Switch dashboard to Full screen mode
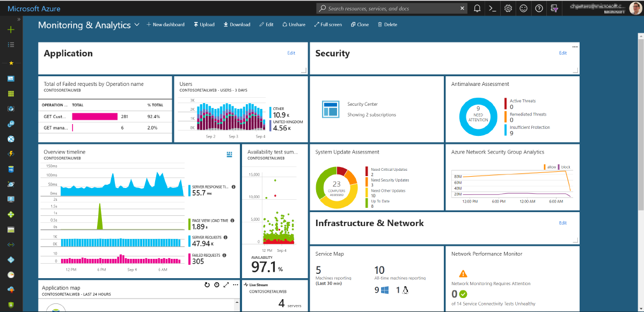Viewport: 644px width, 312px height. pos(328,25)
